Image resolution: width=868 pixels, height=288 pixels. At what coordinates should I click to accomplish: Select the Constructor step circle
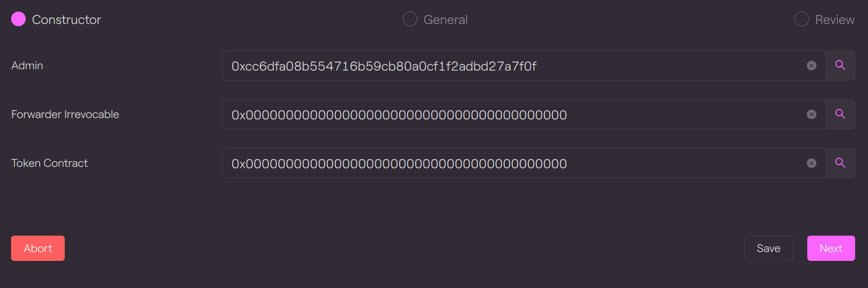(18, 19)
